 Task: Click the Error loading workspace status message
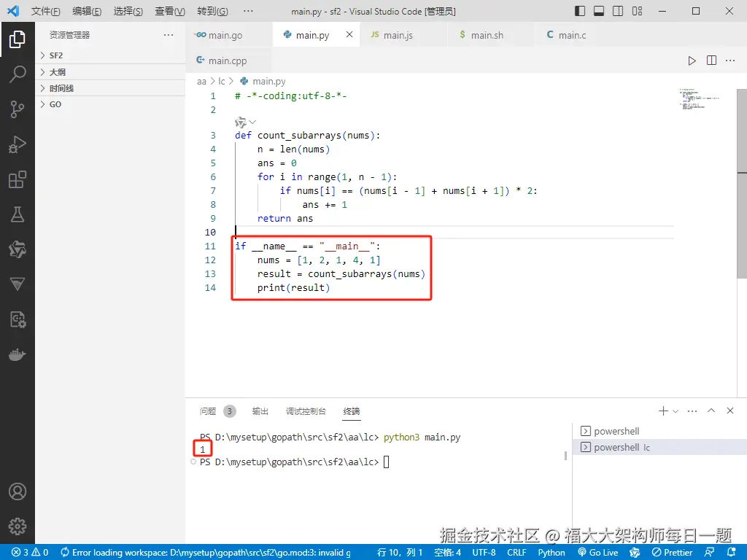tap(206, 553)
